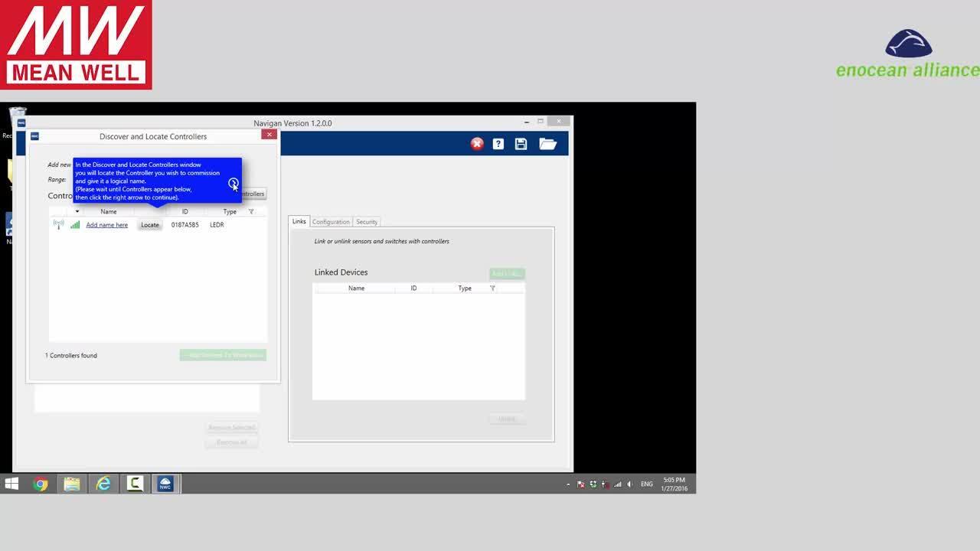Viewport: 980px width, 551px height.
Task: Open the filter funnel in the Type column
Action: (x=251, y=212)
